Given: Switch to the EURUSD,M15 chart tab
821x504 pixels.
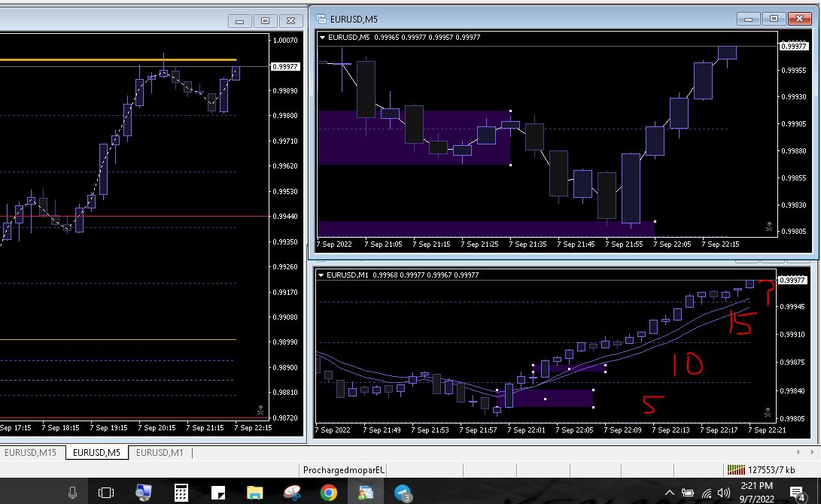Looking at the screenshot, I should 32,452.
